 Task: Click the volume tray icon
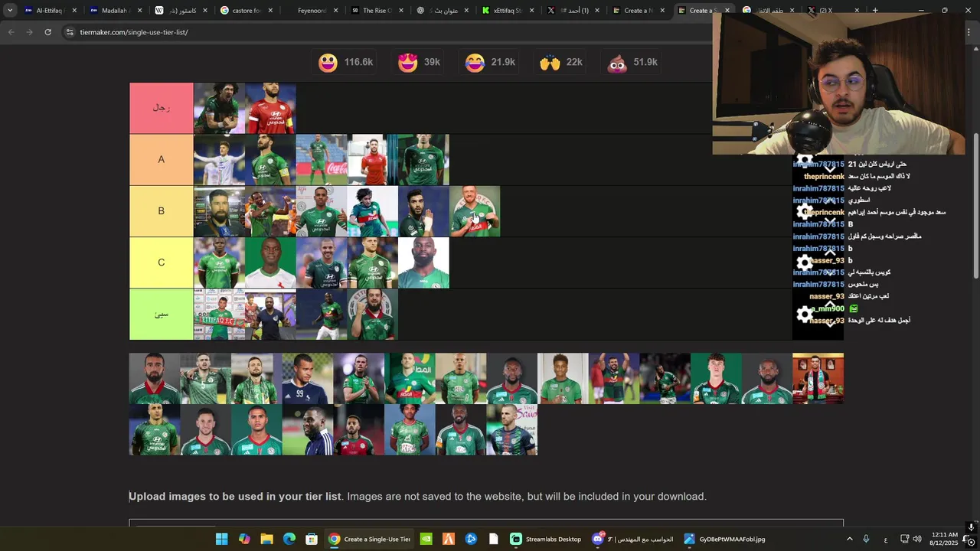click(917, 539)
